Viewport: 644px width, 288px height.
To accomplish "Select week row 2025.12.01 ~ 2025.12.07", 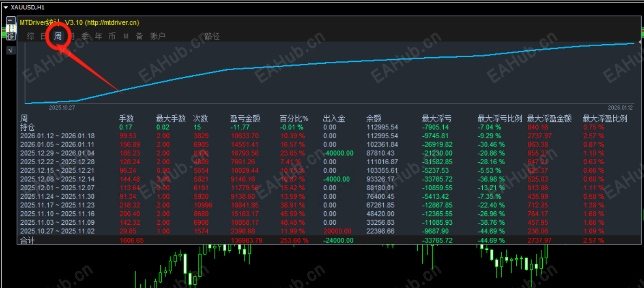I will click(x=57, y=188).
